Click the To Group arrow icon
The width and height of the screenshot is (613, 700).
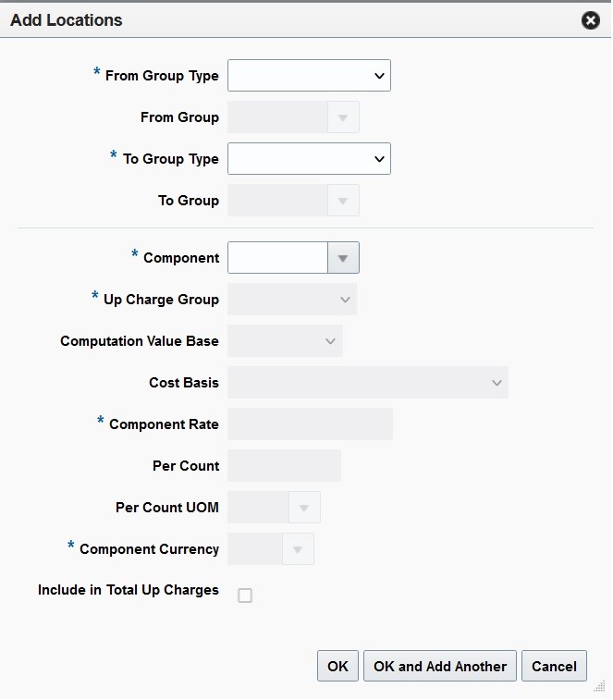pyautogui.click(x=343, y=201)
